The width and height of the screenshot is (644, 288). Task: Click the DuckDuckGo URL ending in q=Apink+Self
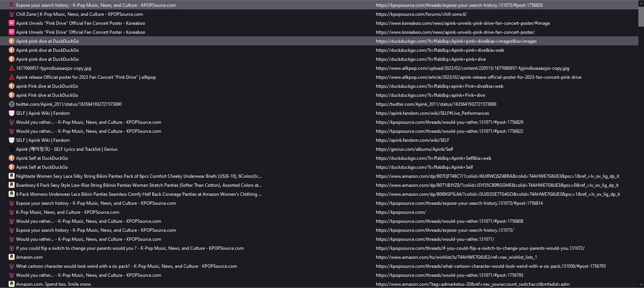pyautogui.click(x=424, y=167)
